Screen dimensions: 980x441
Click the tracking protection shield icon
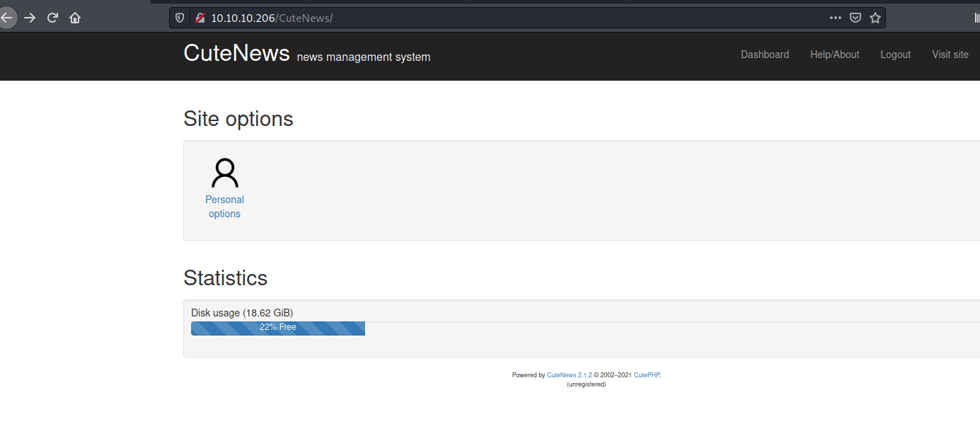coord(180,18)
